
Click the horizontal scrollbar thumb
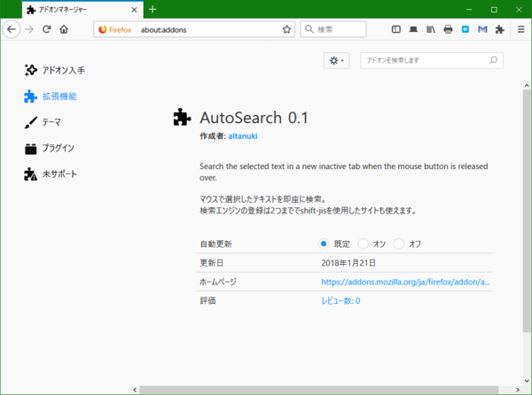(319, 390)
